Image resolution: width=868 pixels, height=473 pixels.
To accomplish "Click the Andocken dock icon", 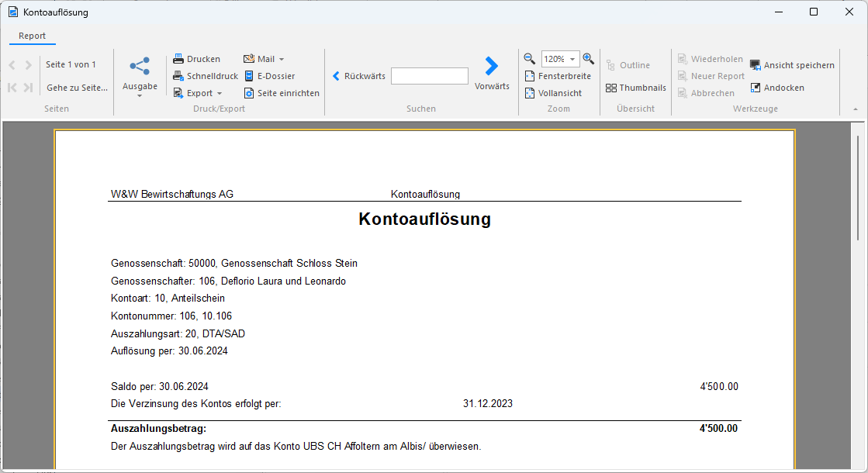I will pyautogui.click(x=755, y=88).
